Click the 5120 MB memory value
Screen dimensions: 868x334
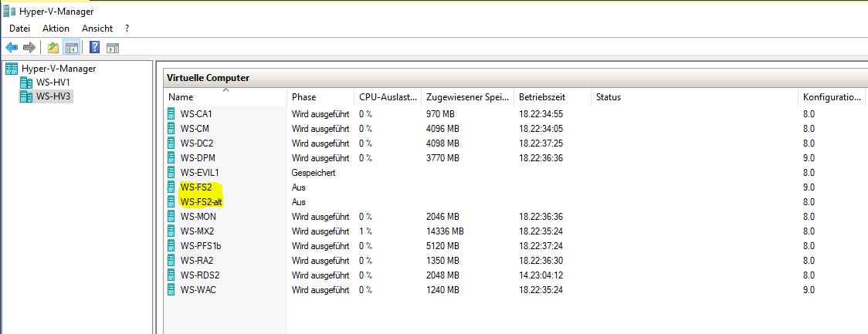coord(442,245)
